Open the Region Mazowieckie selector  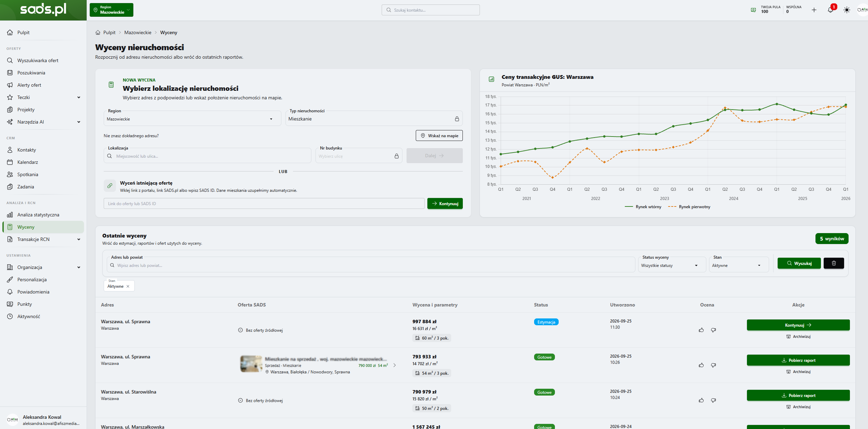tap(112, 10)
